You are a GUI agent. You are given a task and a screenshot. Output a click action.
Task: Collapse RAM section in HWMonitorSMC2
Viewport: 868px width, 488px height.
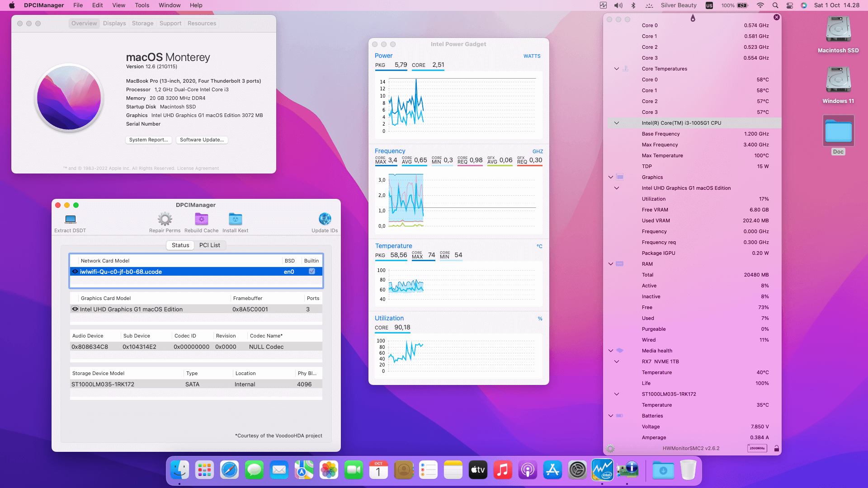[611, 264]
